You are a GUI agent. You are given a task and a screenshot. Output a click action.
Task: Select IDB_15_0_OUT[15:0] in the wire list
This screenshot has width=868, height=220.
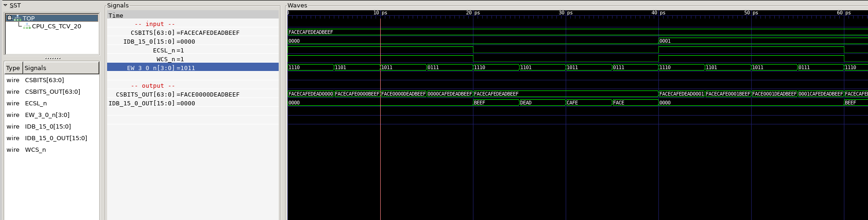(x=56, y=138)
